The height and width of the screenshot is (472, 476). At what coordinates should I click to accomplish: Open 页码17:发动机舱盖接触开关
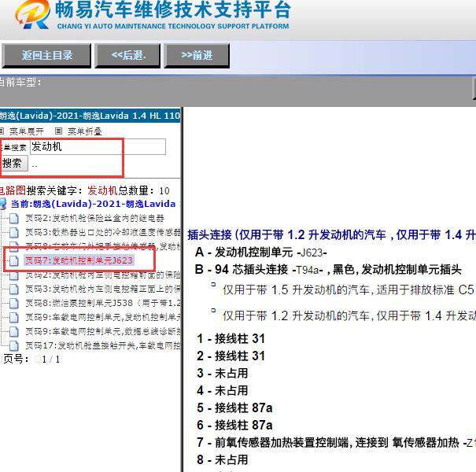coord(103,345)
